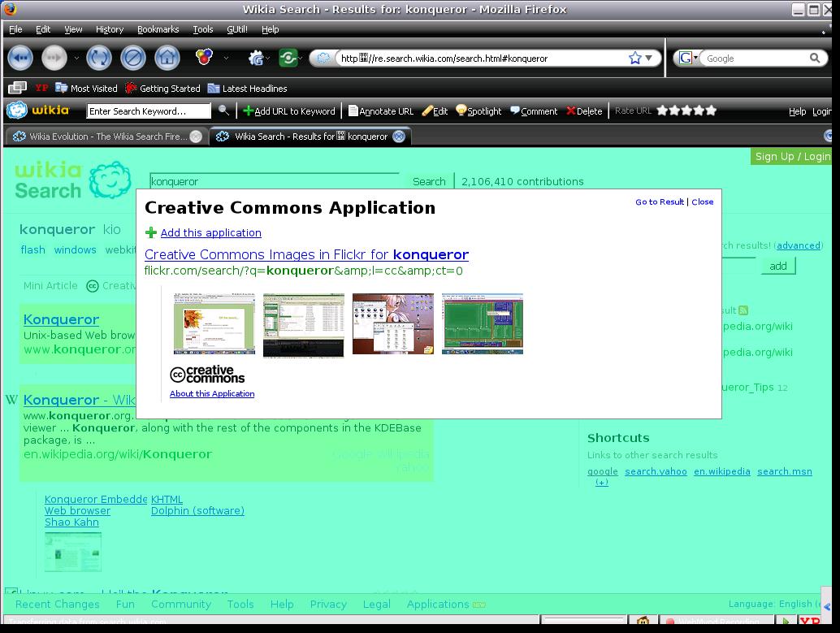This screenshot has width=840, height=633.
Task: Rate URL with the fifth star
Action: click(x=711, y=111)
